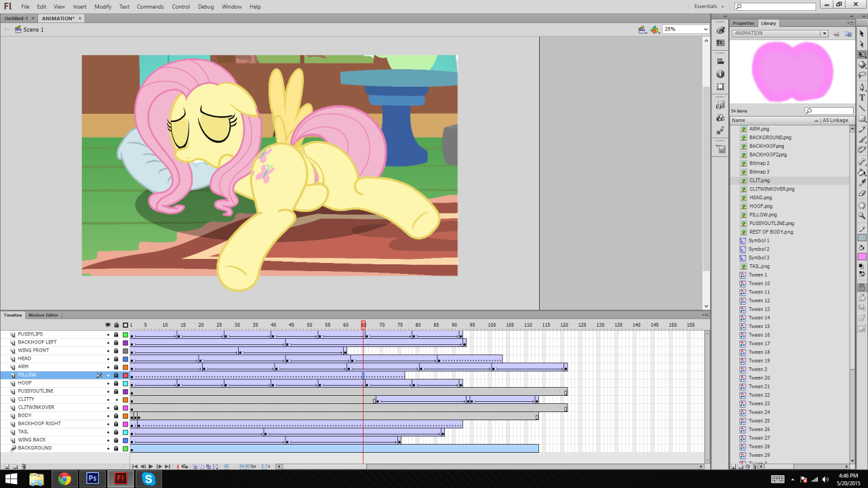Select the Free Transform tool
The height and width of the screenshot is (488, 868).
click(x=862, y=54)
